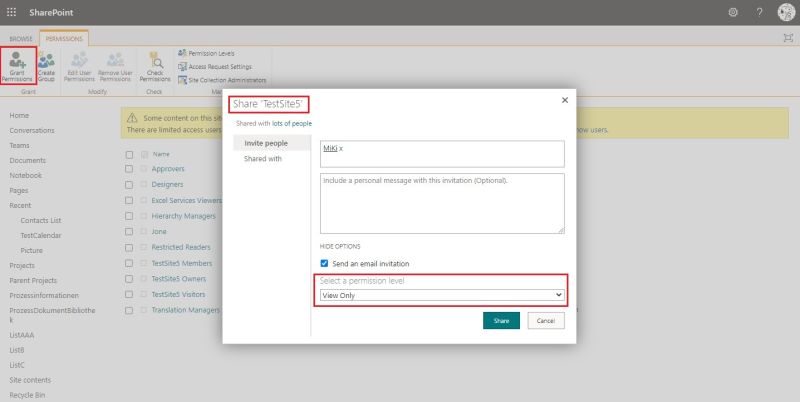Viewport: 800px width, 402px height.
Task: Switch to the BROWSE ribbon tab
Action: tap(21, 39)
